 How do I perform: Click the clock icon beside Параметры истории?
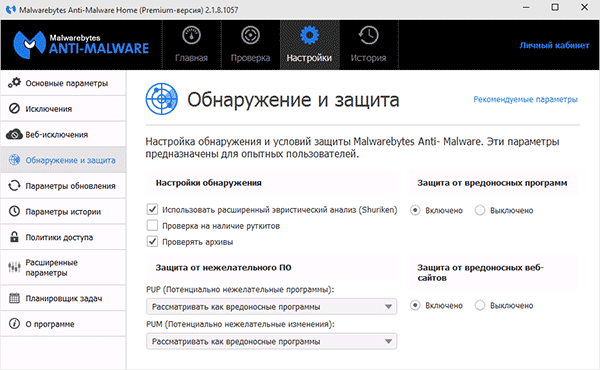[15, 211]
